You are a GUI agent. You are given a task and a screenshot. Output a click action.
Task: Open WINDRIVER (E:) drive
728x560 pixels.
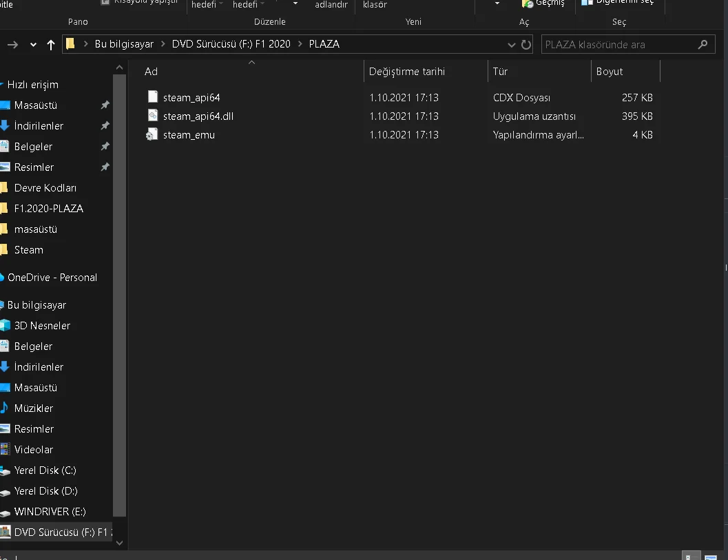point(50,512)
